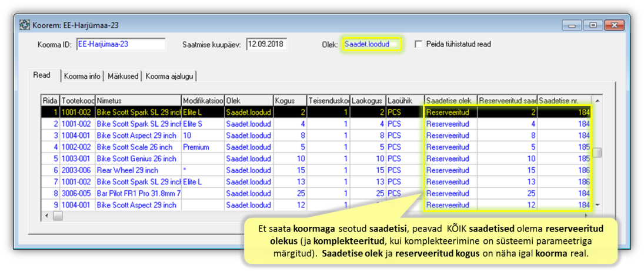Viewport: 644px width, 271px height.
Task: Sort by the Rida column header
Action: click(51, 101)
